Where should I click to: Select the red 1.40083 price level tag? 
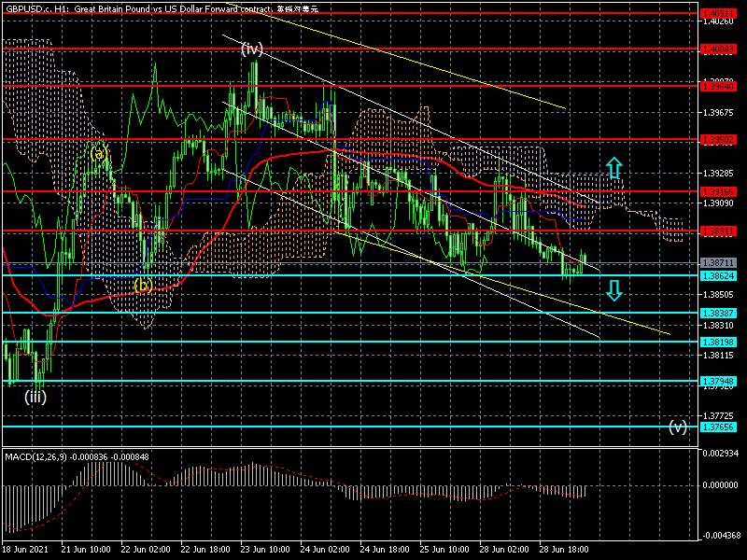coord(718,49)
